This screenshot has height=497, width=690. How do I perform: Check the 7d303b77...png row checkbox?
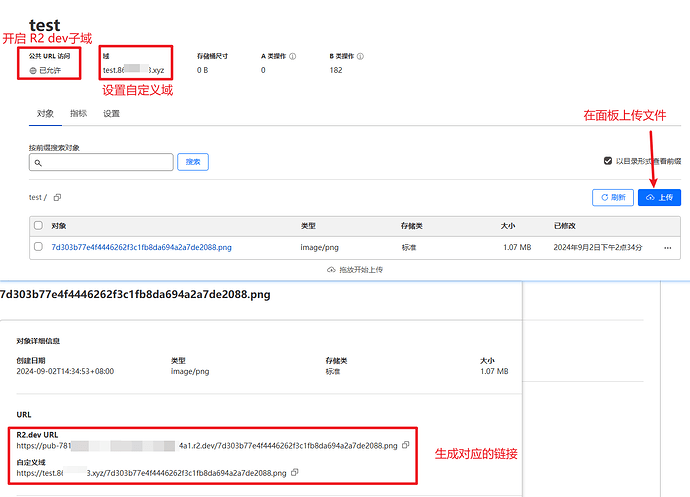coord(38,247)
